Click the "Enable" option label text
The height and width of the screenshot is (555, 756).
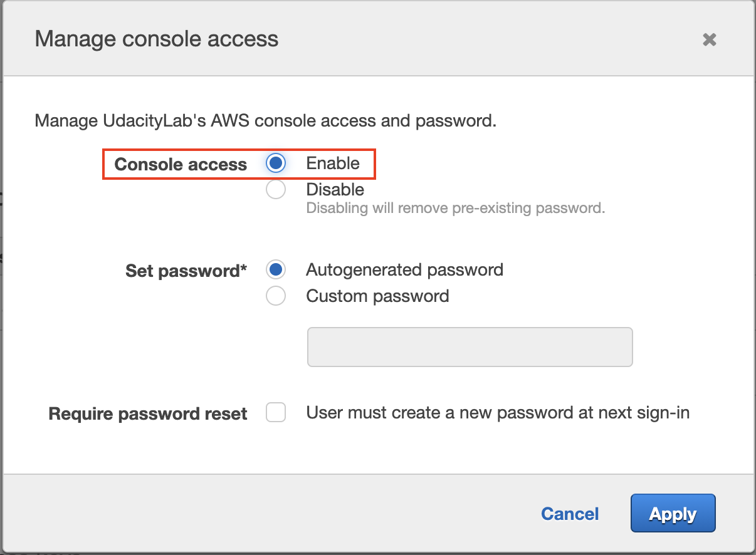[x=333, y=163]
